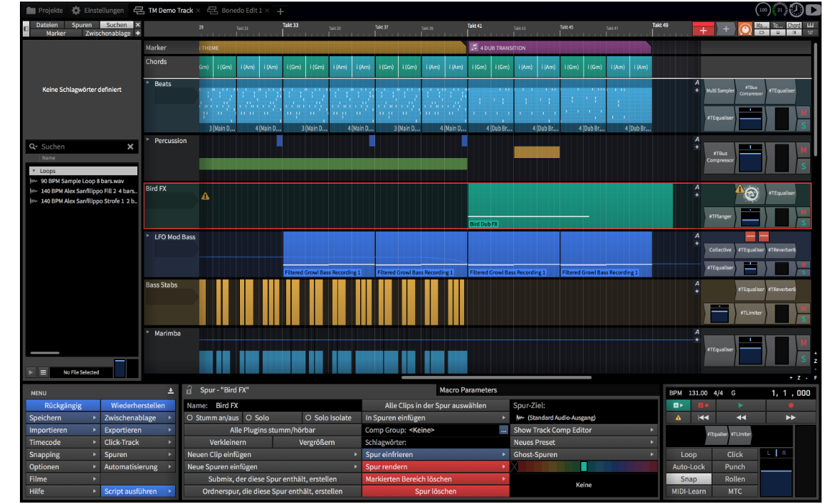This screenshot has width=840, height=504.
Task: Click the top-right play triangle icon
Action: [x=813, y=10]
